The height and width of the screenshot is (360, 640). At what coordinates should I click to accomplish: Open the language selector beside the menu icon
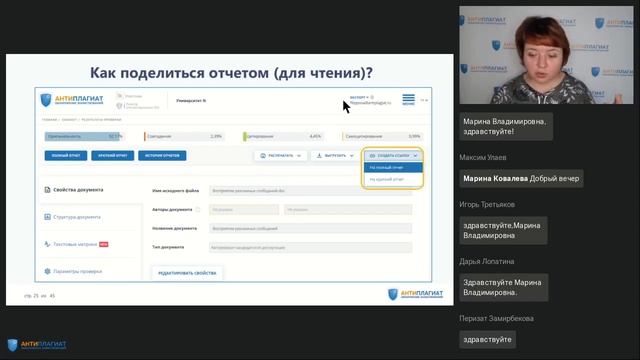pos(424,100)
